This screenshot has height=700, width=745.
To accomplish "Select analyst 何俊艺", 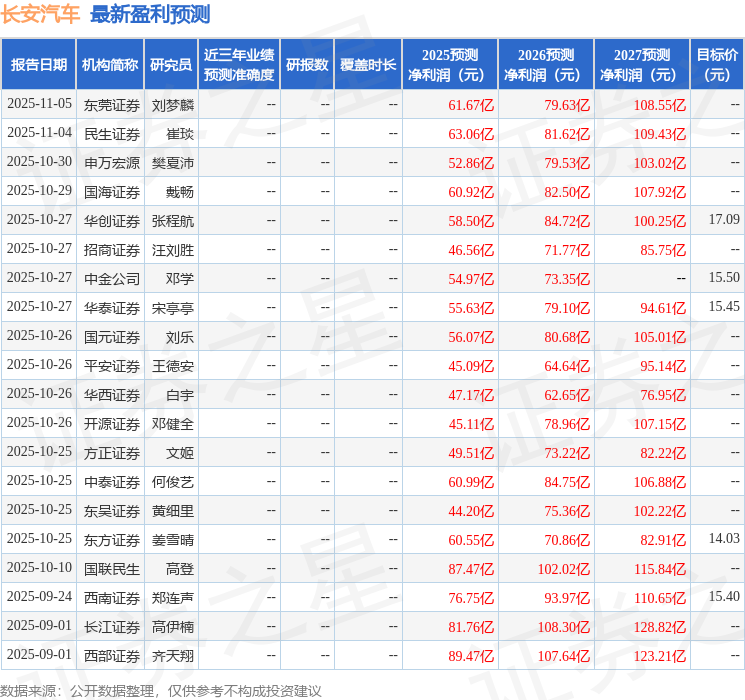I will pos(173,482).
